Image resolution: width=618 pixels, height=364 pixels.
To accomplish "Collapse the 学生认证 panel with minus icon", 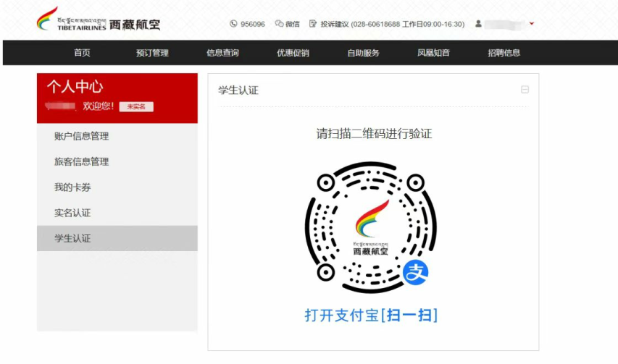I will click(x=525, y=90).
